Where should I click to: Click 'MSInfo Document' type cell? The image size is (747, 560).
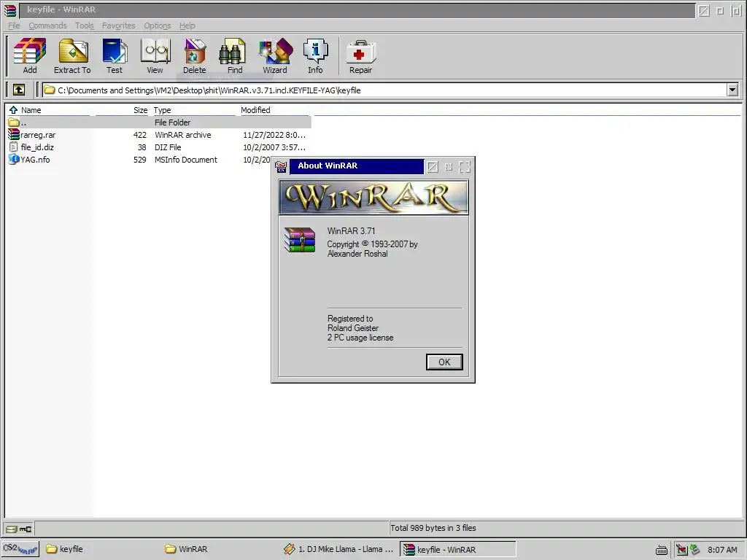tap(186, 160)
